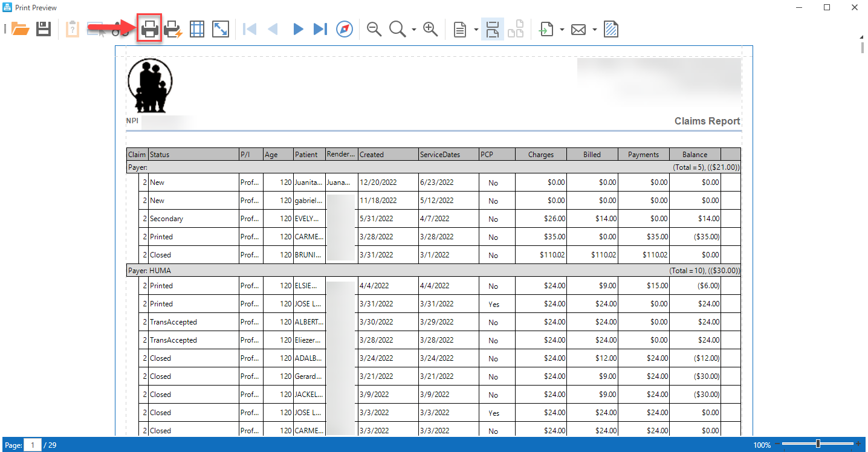Click the status bar zoom minus button
The image size is (868, 452).
pos(777,444)
